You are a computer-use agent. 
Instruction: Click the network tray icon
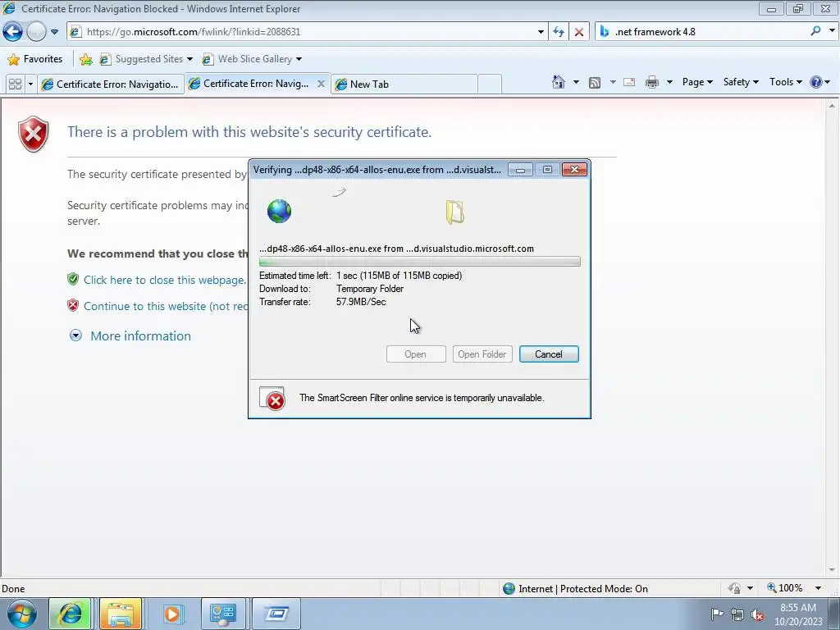click(x=737, y=614)
